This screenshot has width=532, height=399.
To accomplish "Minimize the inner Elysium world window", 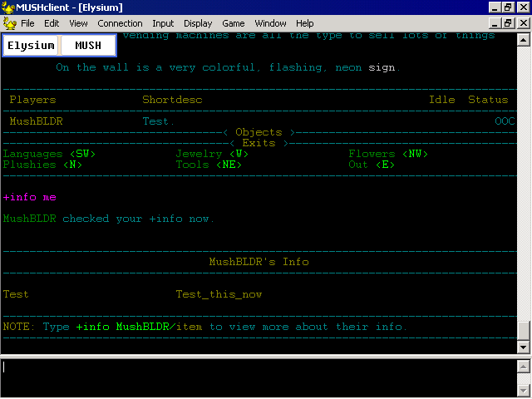I will tap(495, 23).
